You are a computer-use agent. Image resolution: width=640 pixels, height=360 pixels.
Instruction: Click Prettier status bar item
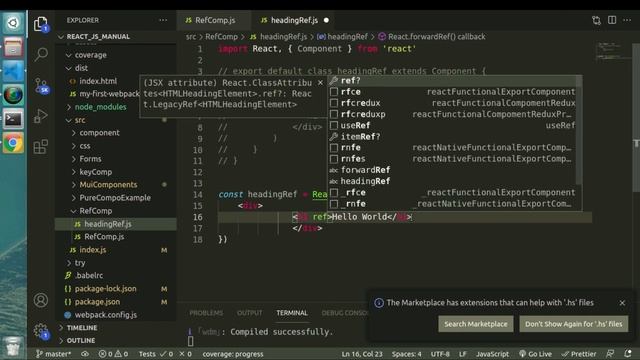click(579, 354)
